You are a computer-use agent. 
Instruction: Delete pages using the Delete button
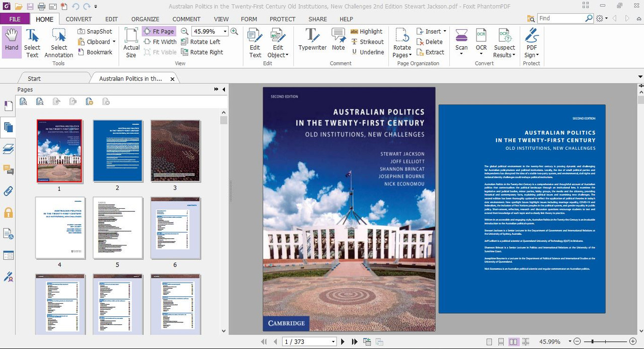[x=430, y=42]
